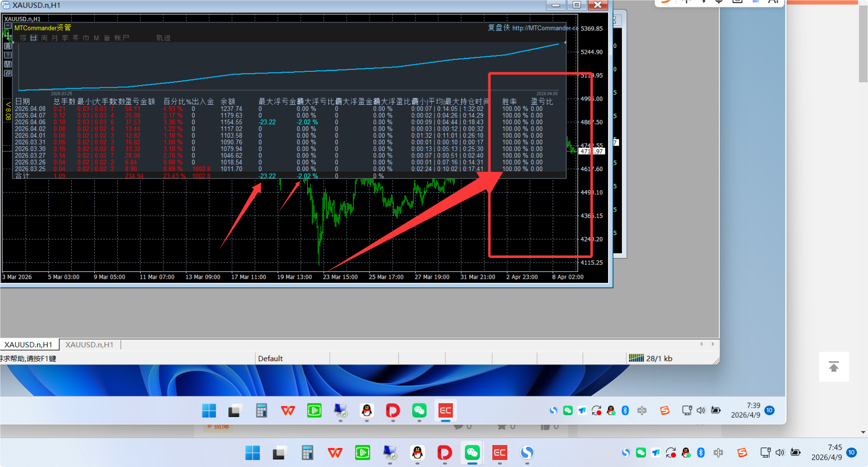This screenshot has width=868, height=467.
Task: Click the network icon in bottom system tray
Action: 765,453
